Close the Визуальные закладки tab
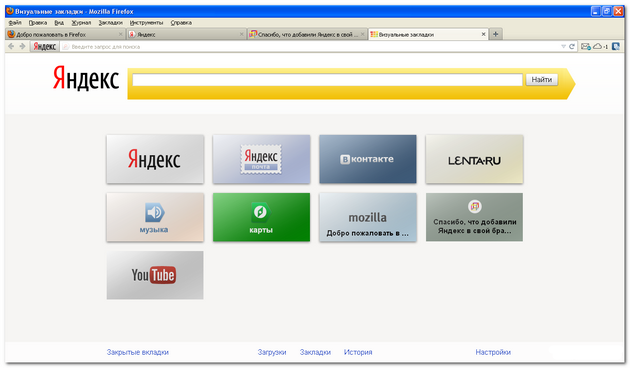630x368 pixels. coord(483,35)
